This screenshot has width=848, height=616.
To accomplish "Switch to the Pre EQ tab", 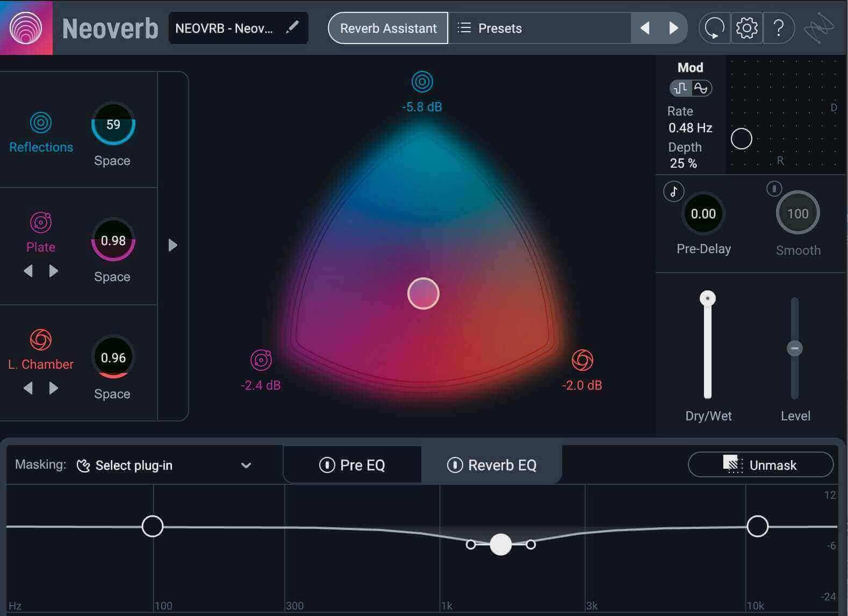I will (353, 465).
